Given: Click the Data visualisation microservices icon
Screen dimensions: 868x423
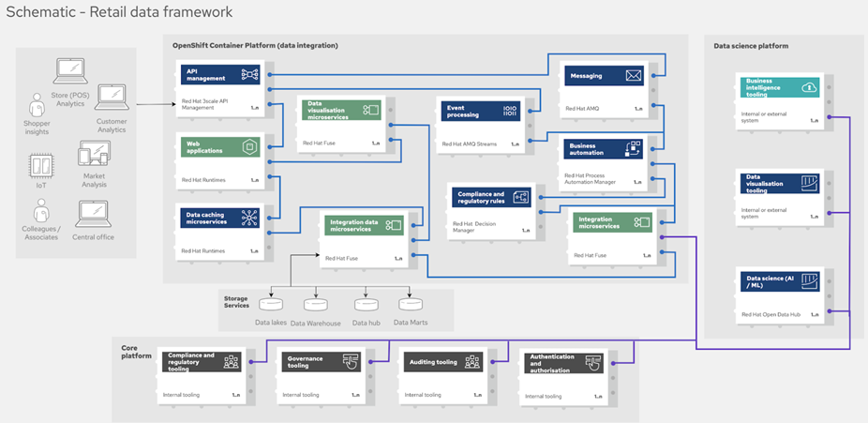Looking at the screenshot, I should 371,110.
